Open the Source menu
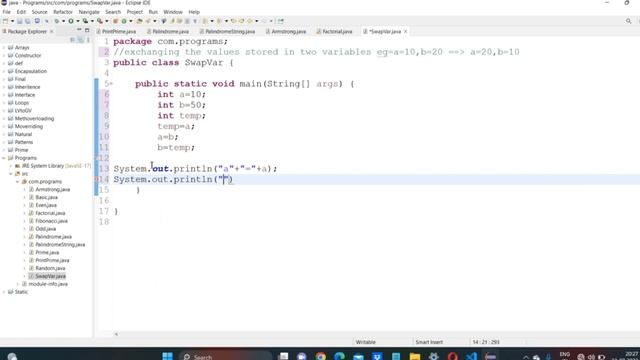The image size is (640, 360). click(40, 12)
